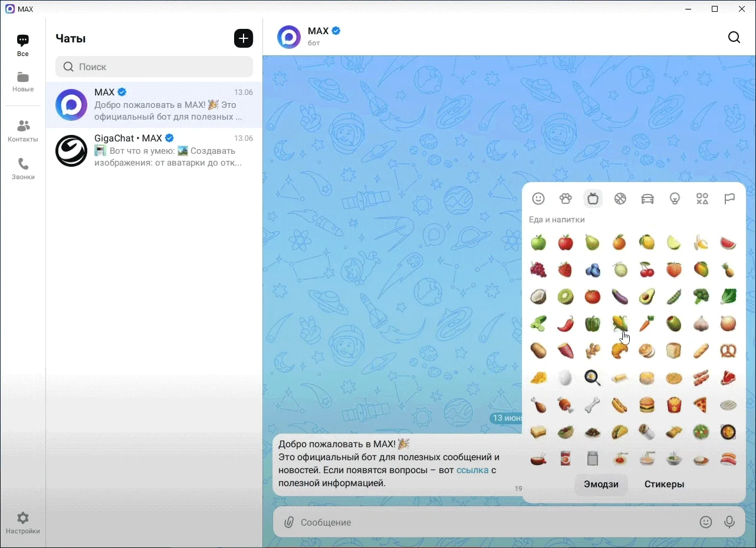Screen dimensions: 756x548
Task: Click the paperclip attach file icon
Action: pyautogui.click(x=288, y=522)
